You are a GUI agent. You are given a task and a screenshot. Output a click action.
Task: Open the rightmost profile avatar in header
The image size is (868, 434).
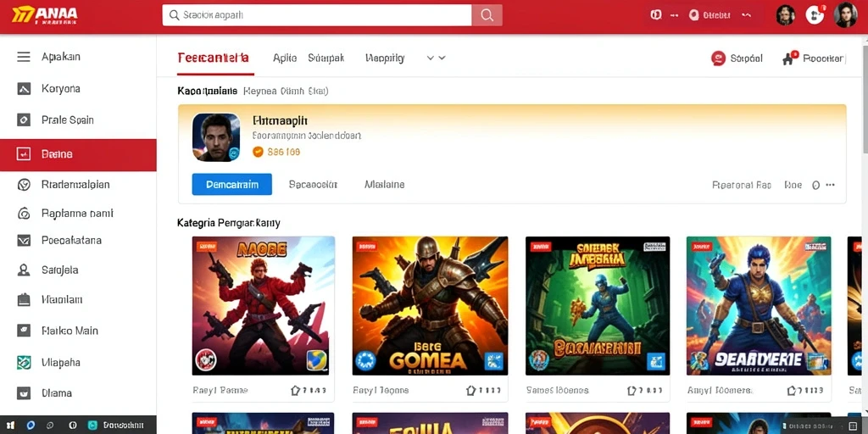pos(845,15)
